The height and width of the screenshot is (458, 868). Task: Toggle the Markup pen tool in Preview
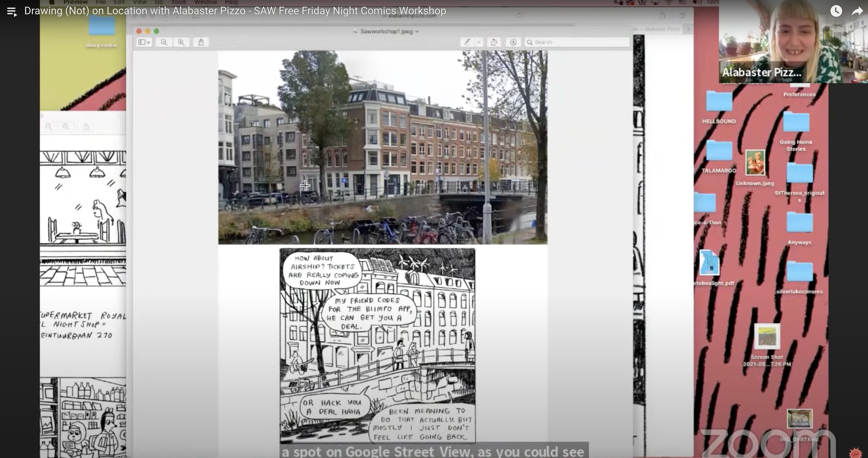pyautogui.click(x=467, y=42)
